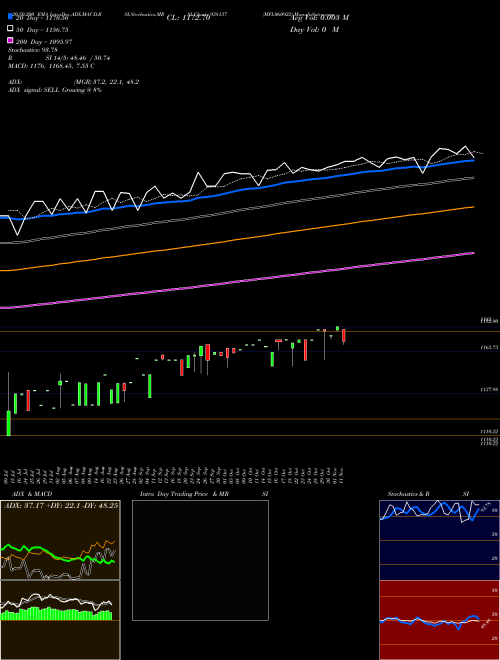
Task: Click the 'ADX & MACD' panel title
Action: click(x=32, y=494)
